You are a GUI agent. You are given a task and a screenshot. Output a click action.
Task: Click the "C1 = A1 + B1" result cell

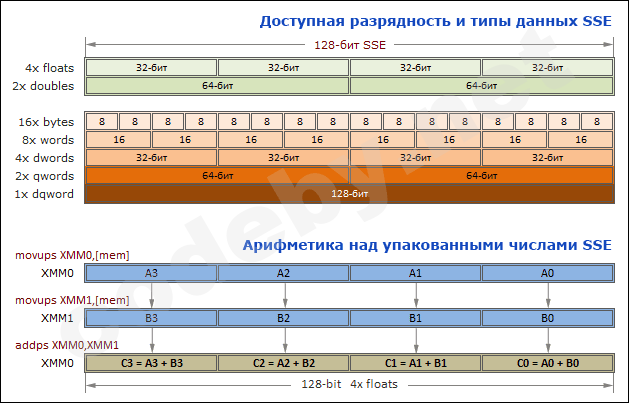(x=415, y=363)
